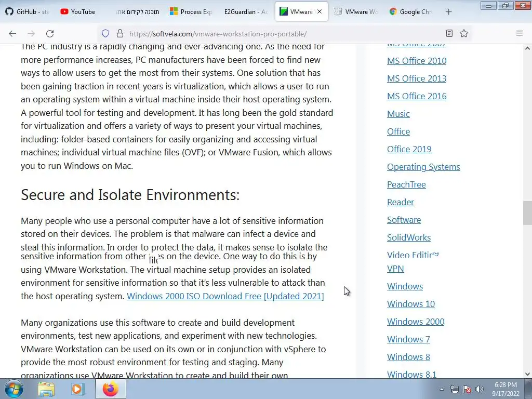The width and height of the screenshot is (532, 399).
Task: Switch to the Hebrew-titled tab
Action: click(x=137, y=11)
